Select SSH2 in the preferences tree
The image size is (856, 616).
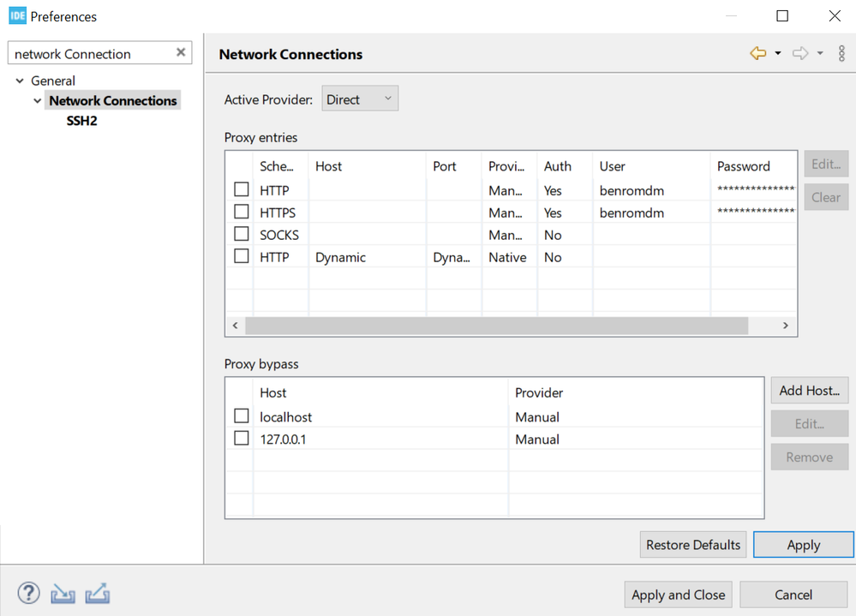(x=82, y=121)
